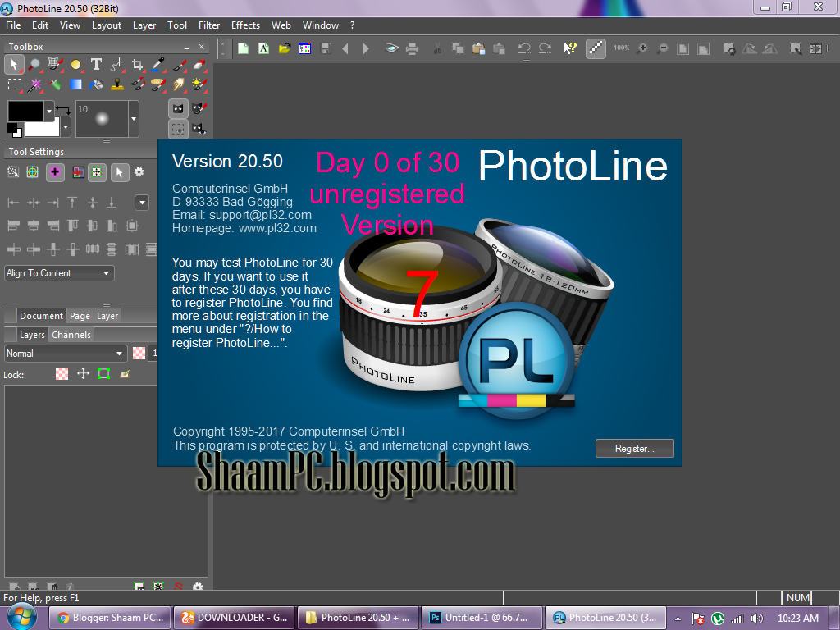
Task: Click the Windows Start orb
Action: tap(22, 618)
